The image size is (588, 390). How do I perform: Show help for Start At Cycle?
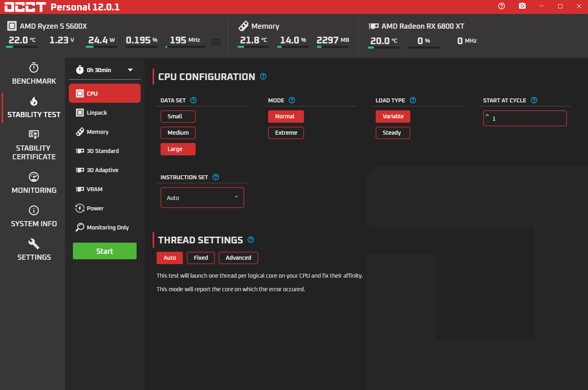[x=534, y=100]
